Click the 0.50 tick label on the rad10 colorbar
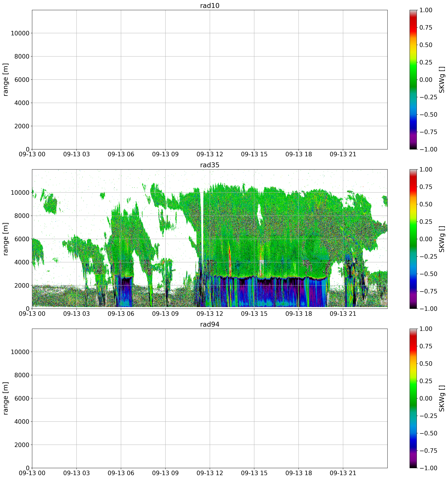 pos(426,45)
